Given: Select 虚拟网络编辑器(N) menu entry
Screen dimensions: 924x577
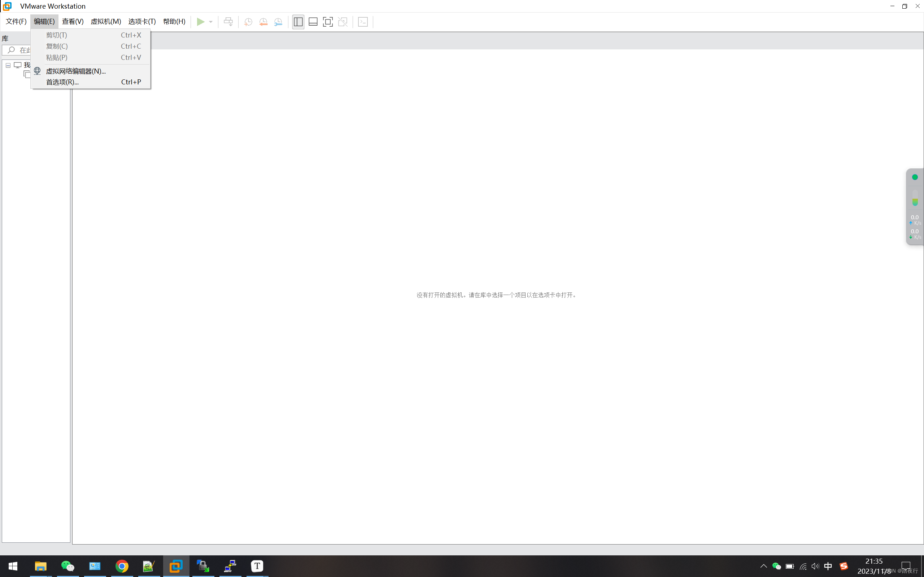Looking at the screenshot, I should pyautogui.click(x=75, y=71).
